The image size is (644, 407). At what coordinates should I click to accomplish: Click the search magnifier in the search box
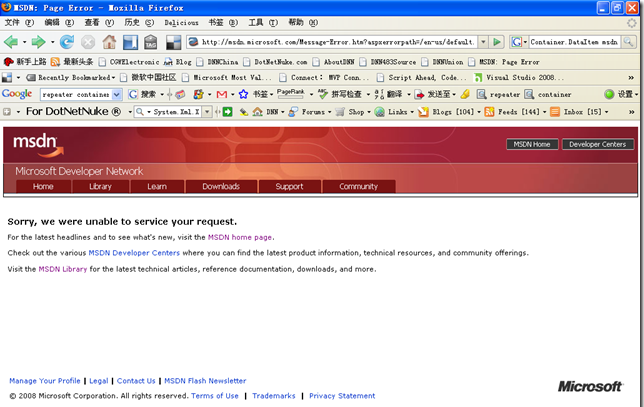coord(628,41)
